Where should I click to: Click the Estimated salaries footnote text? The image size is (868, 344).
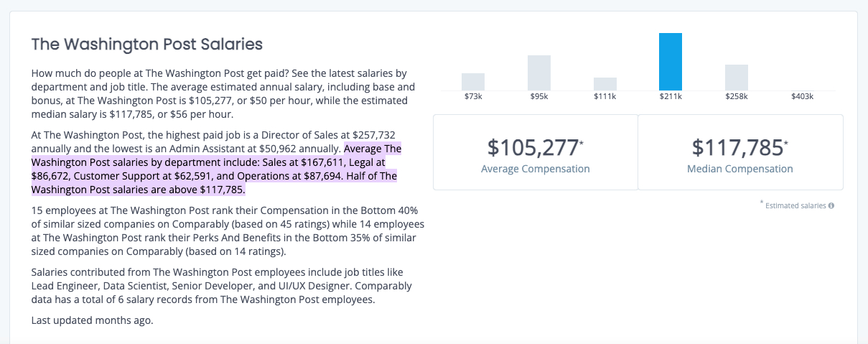(x=795, y=205)
